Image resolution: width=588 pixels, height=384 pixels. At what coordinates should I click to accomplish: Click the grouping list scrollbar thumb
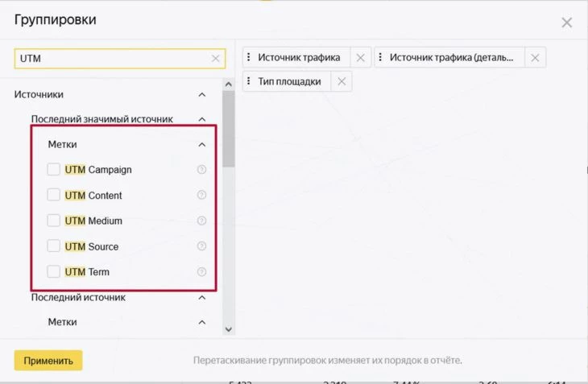(229, 129)
